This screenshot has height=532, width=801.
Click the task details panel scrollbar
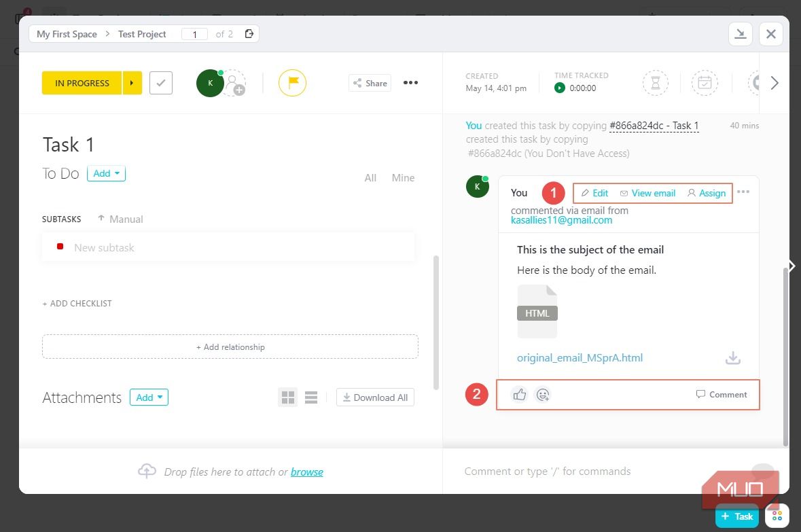tap(435, 323)
